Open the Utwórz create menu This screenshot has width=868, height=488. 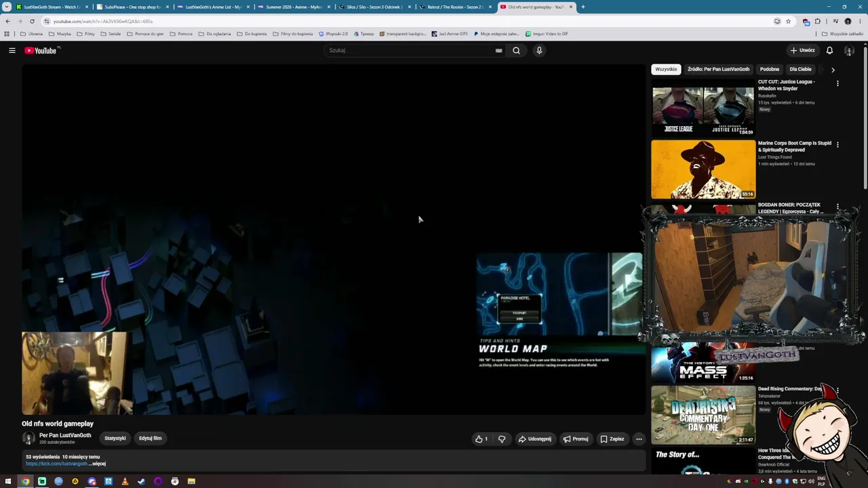pyautogui.click(x=802, y=50)
